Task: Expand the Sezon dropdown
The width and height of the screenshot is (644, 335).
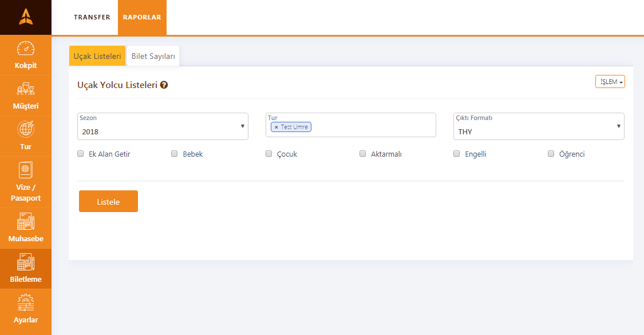Action: [163, 126]
